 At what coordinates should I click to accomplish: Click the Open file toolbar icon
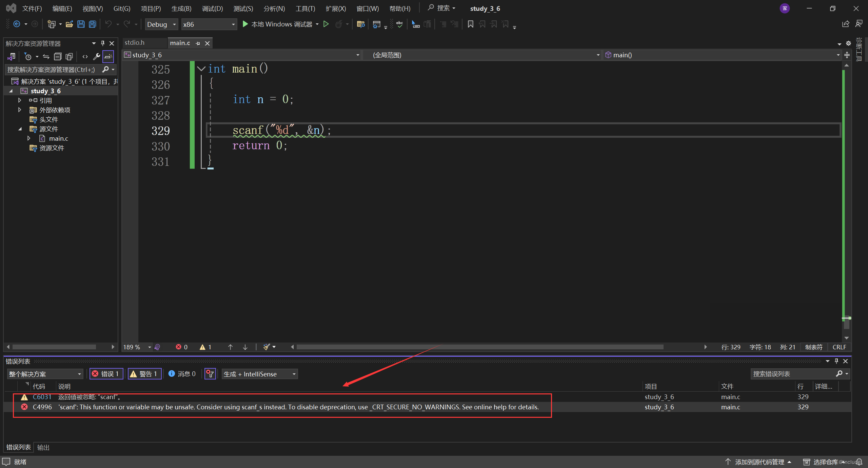click(69, 24)
